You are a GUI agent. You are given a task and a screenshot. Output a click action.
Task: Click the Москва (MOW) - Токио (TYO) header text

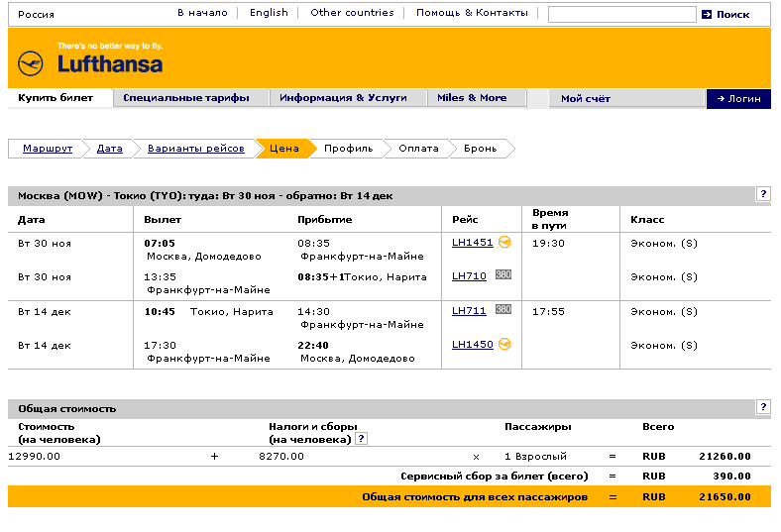click(x=205, y=195)
